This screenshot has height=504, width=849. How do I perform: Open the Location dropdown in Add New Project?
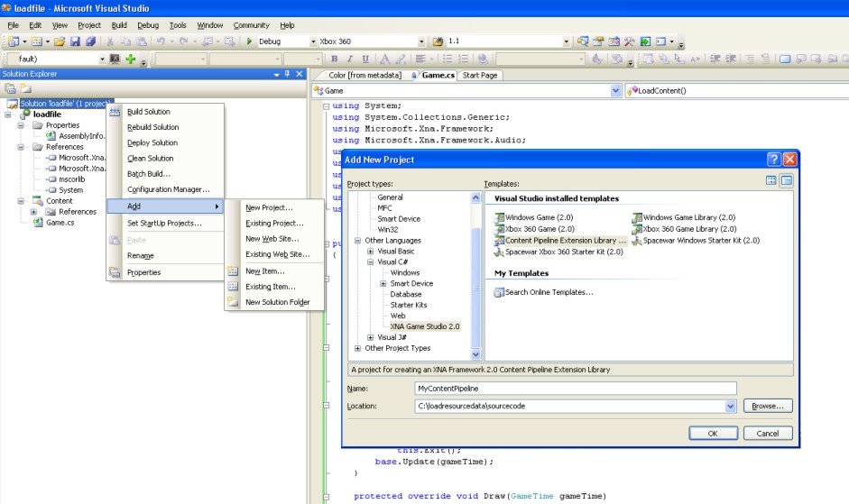pos(731,406)
